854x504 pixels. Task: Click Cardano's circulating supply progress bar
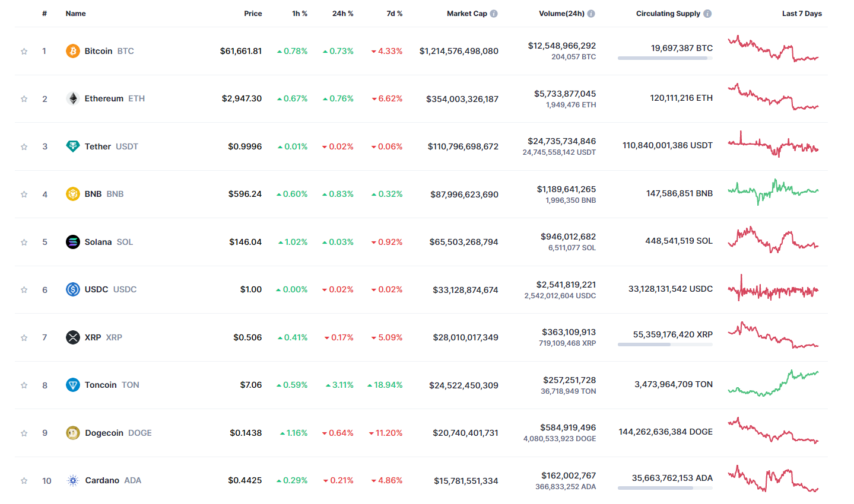click(665, 488)
